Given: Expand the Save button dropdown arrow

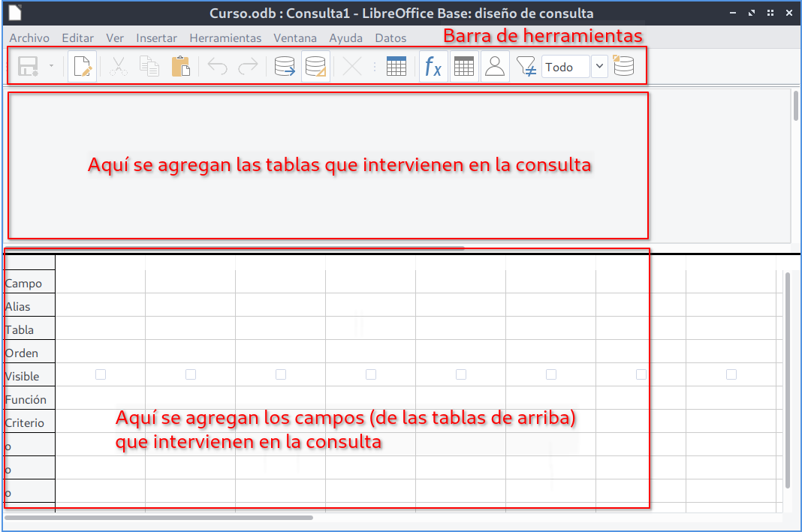Looking at the screenshot, I should [51, 67].
